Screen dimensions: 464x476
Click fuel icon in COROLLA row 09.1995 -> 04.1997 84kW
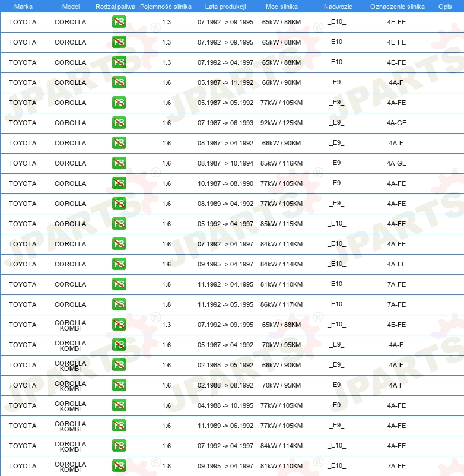[x=119, y=264]
